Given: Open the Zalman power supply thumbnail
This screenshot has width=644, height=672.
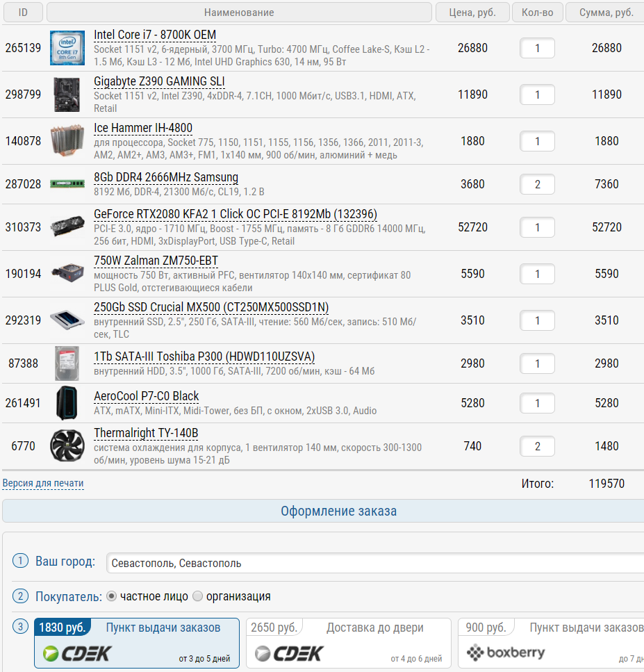Looking at the screenshot, I should pos(67,273).
